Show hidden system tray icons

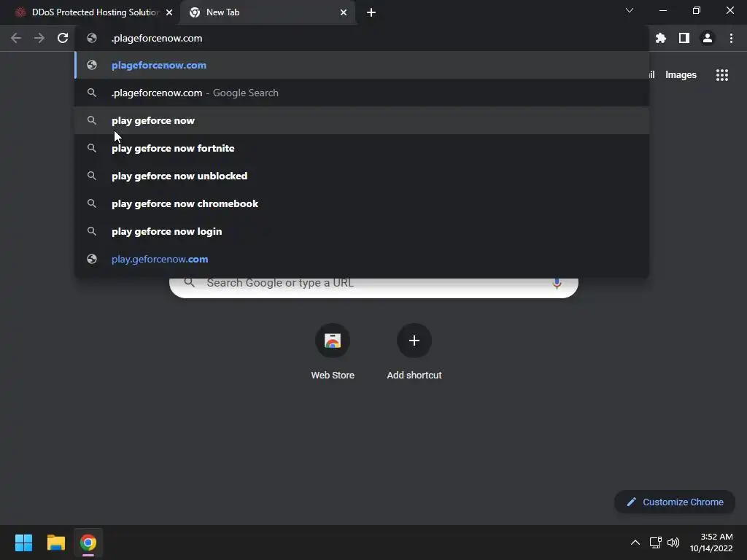tap(635, 542)
